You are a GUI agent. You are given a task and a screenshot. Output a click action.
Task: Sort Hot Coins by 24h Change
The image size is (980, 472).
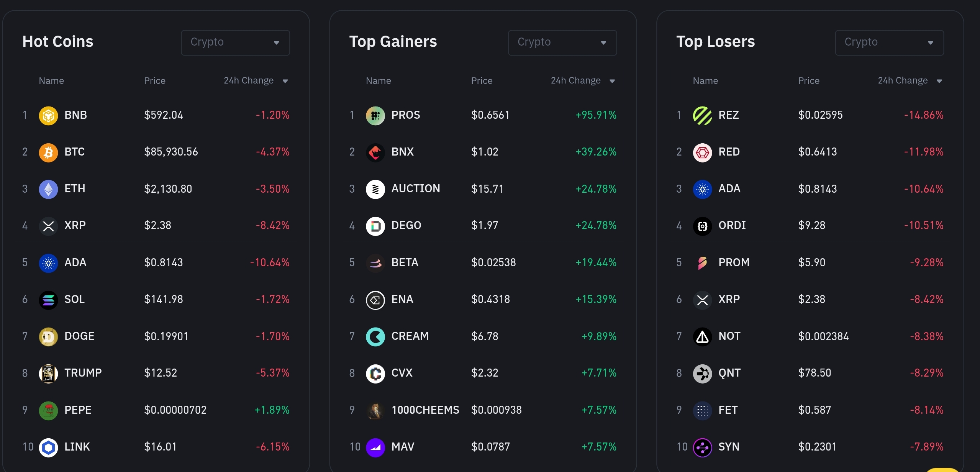[x=256, y=81]
